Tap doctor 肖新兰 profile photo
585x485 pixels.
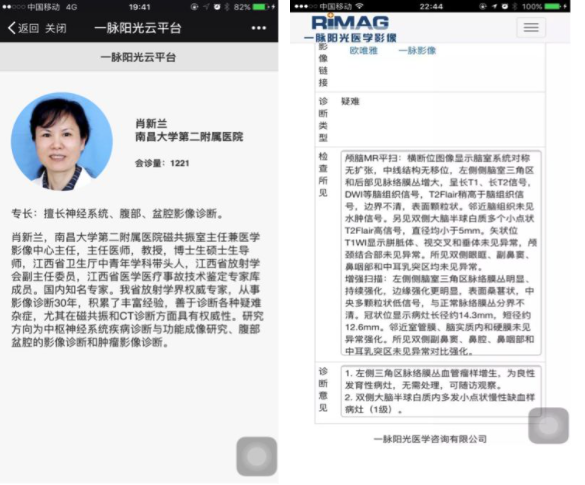[62, 143]
